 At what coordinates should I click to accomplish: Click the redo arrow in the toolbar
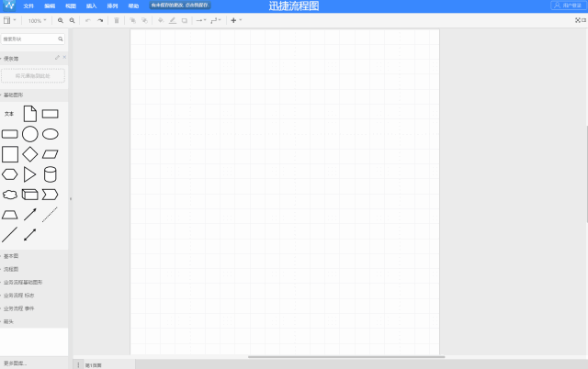(x=100, y=20)
